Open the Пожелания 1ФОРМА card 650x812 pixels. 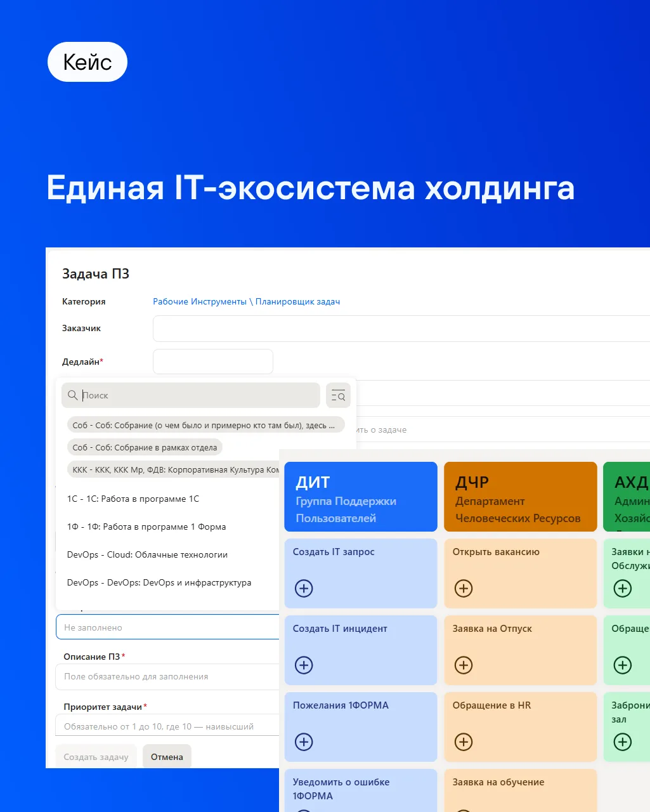click(361, 727)
